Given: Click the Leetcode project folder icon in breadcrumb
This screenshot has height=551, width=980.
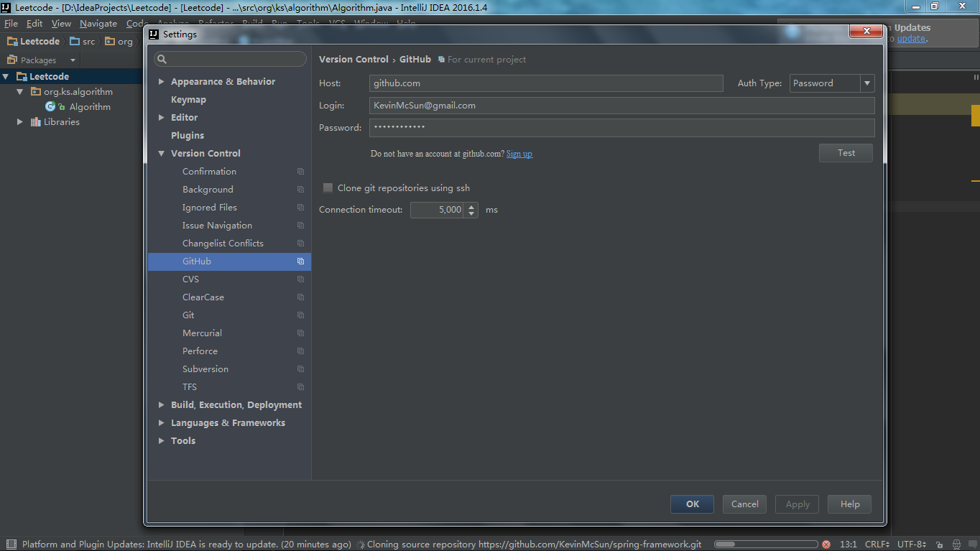Looking at the screenshot, I should tap(12, 42).
